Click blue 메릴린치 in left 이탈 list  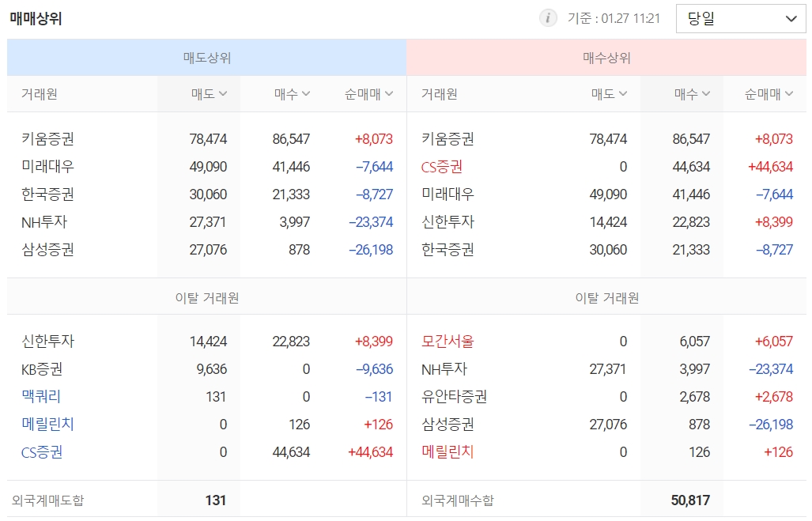pos(47,425)
